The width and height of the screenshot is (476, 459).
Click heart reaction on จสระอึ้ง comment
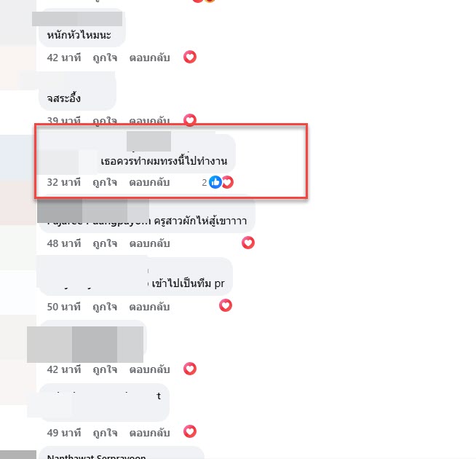tap(190, 119)
